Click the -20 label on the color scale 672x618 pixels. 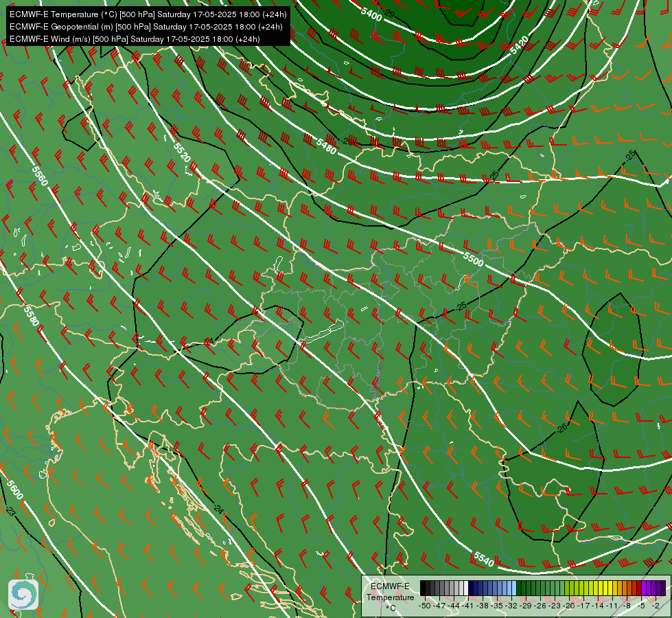(569, 606)
